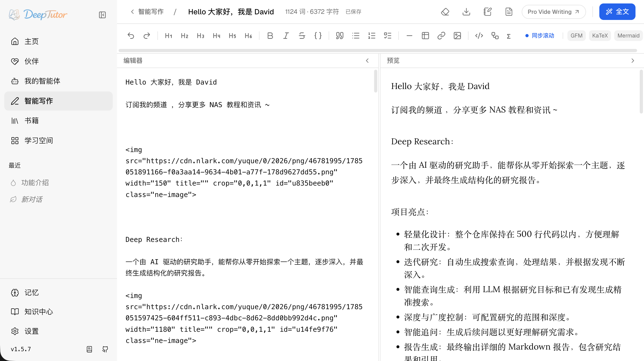This screenshot has height=361, width=644.
Task: Insert a math formula (sigma)
Action: pyautogui.click(x=509, y=36)
